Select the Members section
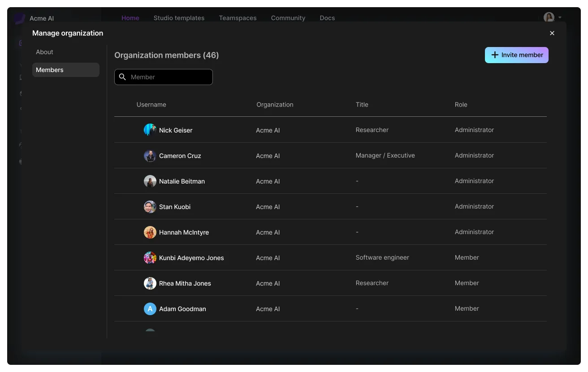The width and height of the screenshot is (588, 372). (x=66, y=70)
